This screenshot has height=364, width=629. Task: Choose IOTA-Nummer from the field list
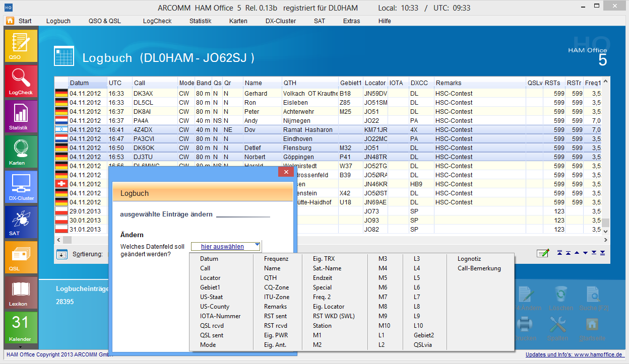pos(220,316)
